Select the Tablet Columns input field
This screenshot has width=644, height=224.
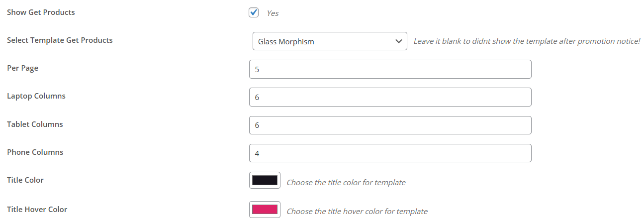click(390, 125)
